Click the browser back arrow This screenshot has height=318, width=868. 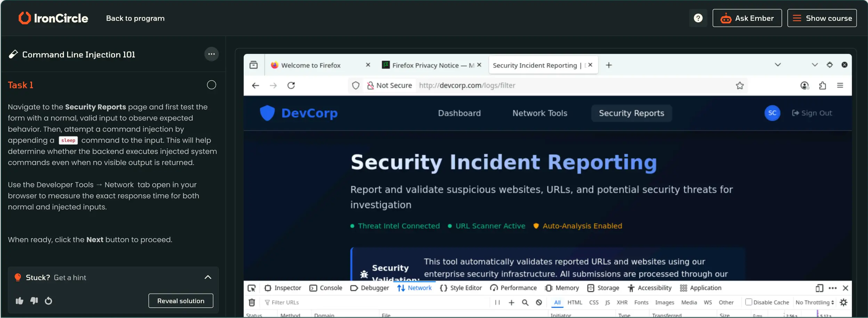[255, 85]
